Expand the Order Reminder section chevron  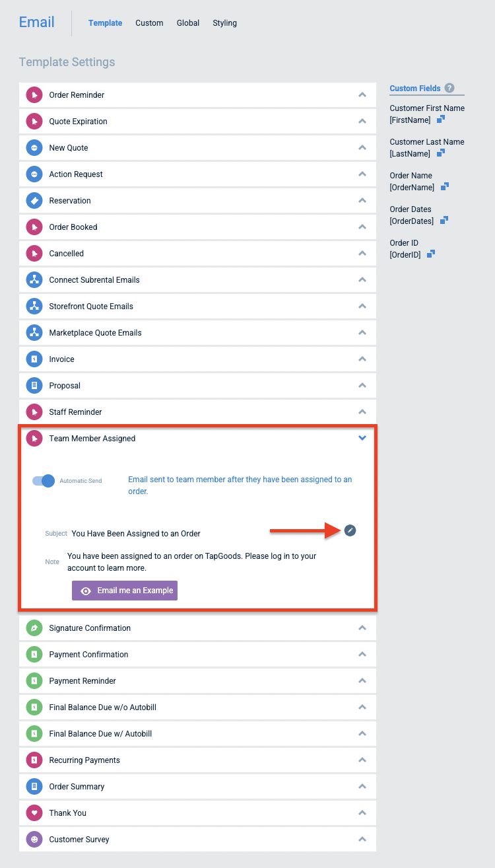point(362,94)
